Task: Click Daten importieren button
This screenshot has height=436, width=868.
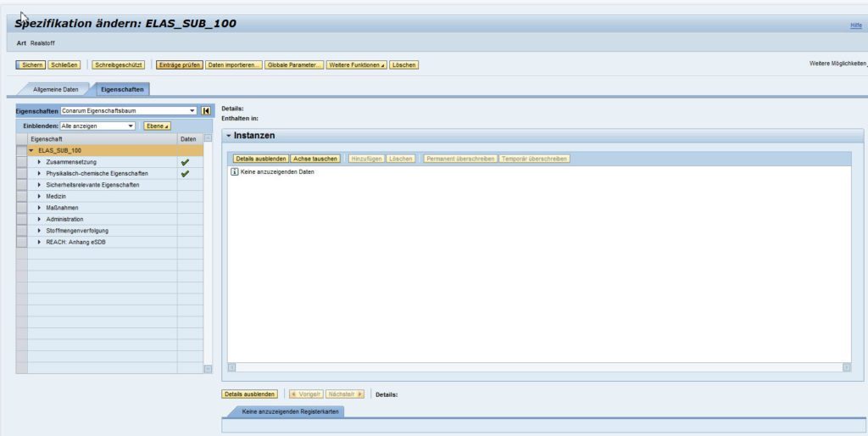Action: click(x=234, y=65)
